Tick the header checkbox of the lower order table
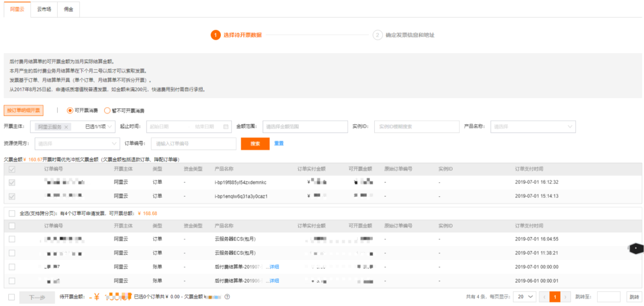Viewport: 644px width, 306px height. pos(12,226)
